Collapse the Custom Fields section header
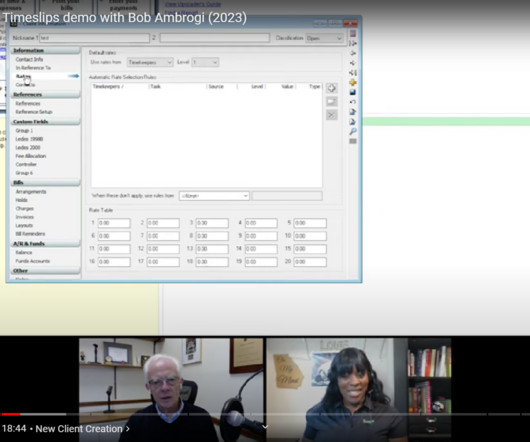The height and width of the screenshot is (442, 530). (46, 122)
